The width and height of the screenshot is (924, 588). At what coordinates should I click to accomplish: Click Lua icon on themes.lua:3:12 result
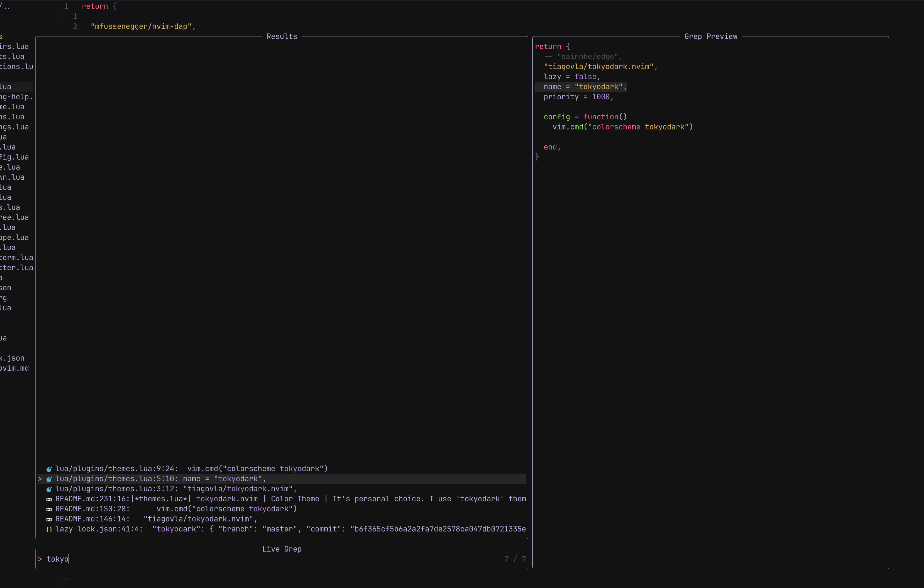[49, 489]
